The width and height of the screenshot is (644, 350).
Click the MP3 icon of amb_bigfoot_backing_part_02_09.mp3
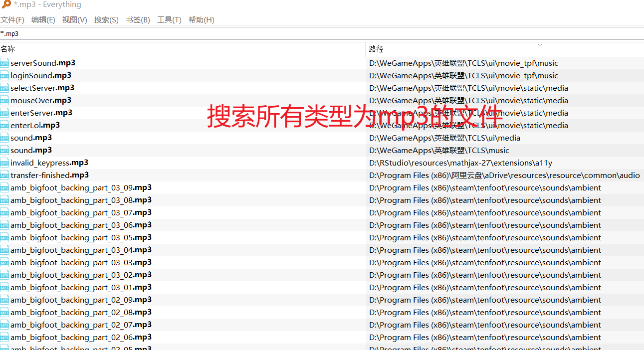point(4,300)
